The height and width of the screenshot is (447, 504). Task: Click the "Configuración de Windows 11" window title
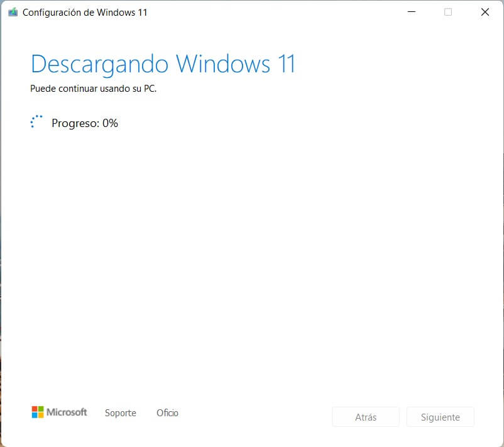[x=85, y=12]
